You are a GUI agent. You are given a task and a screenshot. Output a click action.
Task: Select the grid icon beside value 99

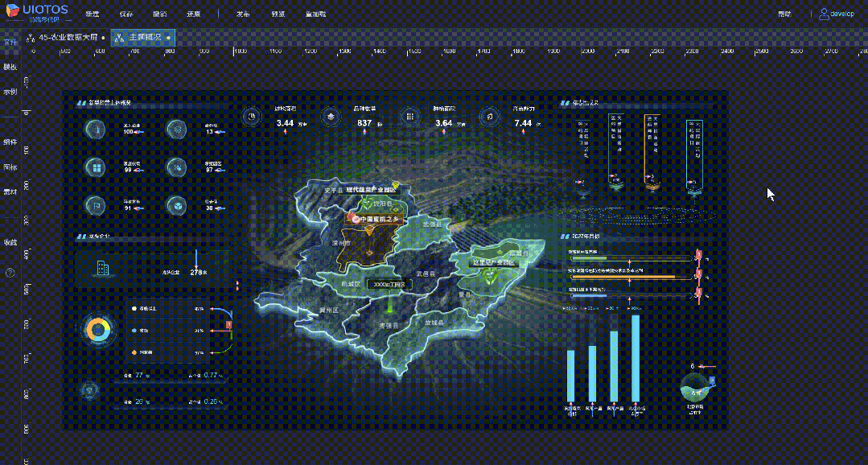click(x=95, y=167)
